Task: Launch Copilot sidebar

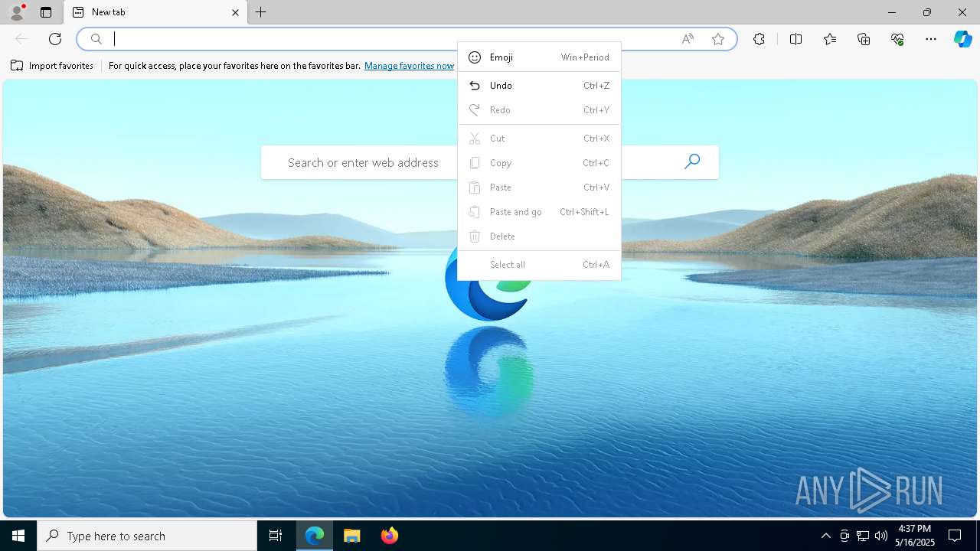Action: 962,39
